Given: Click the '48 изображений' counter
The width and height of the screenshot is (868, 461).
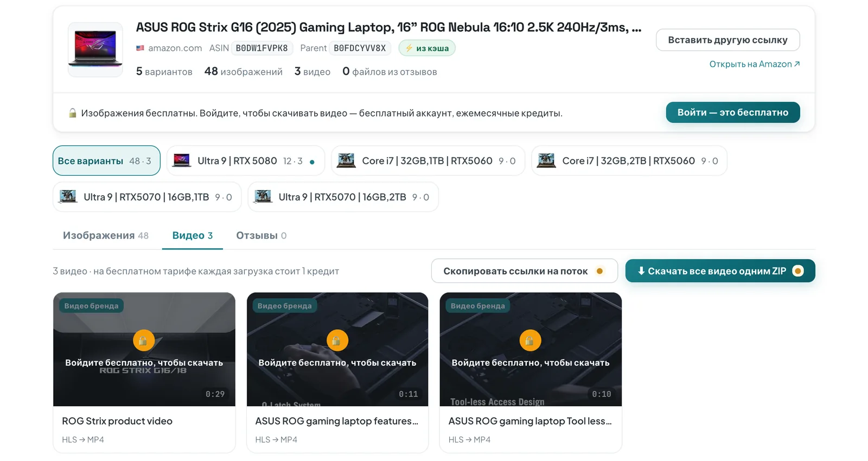Looking at the screenshot, I should click(244, 72).
